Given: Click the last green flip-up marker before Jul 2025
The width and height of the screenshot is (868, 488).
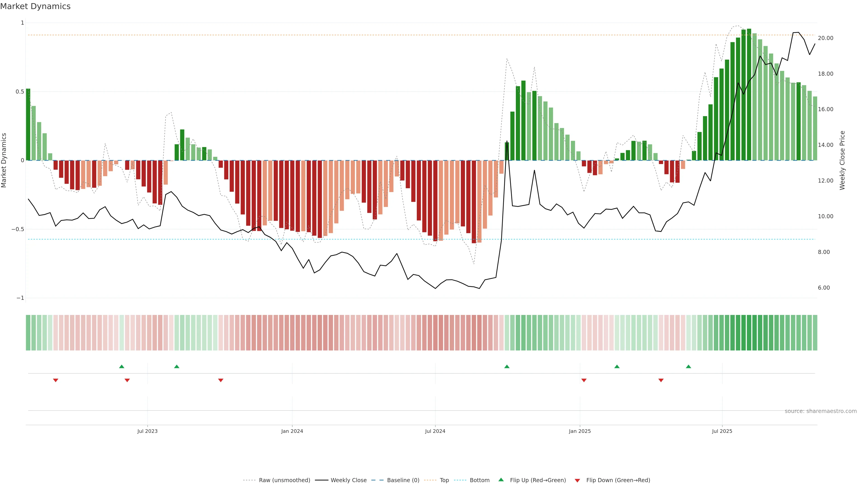Looking at the screenshot, I should tap(688, 366).
